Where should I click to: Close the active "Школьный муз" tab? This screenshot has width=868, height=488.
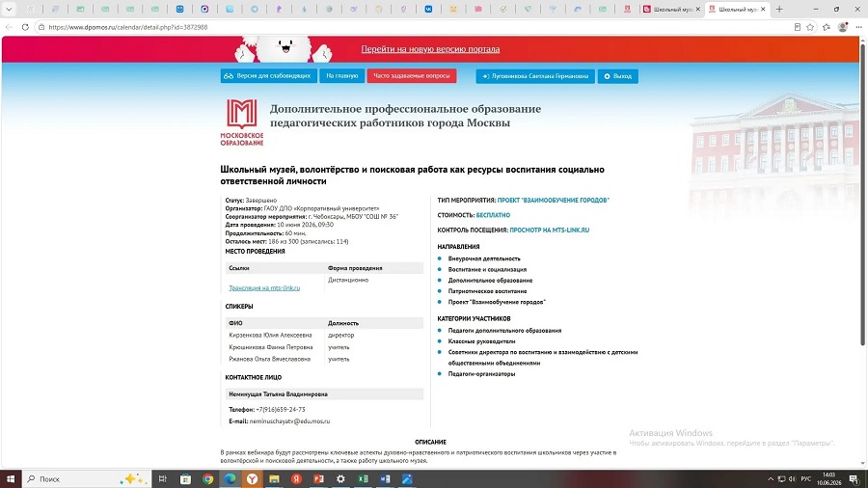(764, 9)
